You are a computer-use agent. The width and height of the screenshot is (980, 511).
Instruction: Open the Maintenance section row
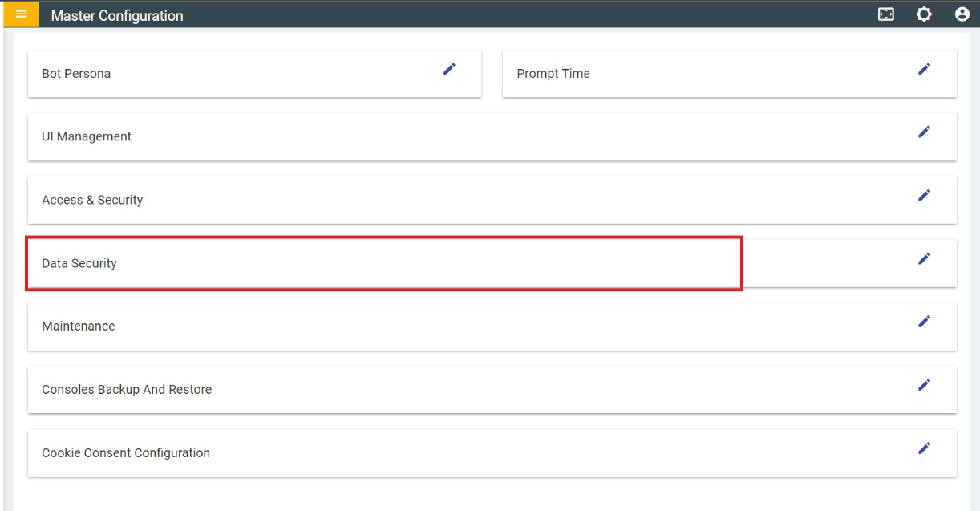[492, 326]
